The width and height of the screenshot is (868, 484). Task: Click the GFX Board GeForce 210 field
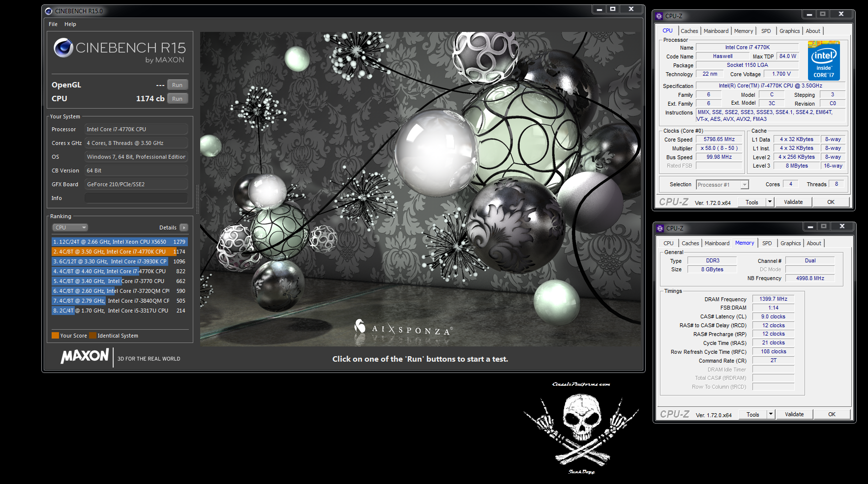[136, 184]
